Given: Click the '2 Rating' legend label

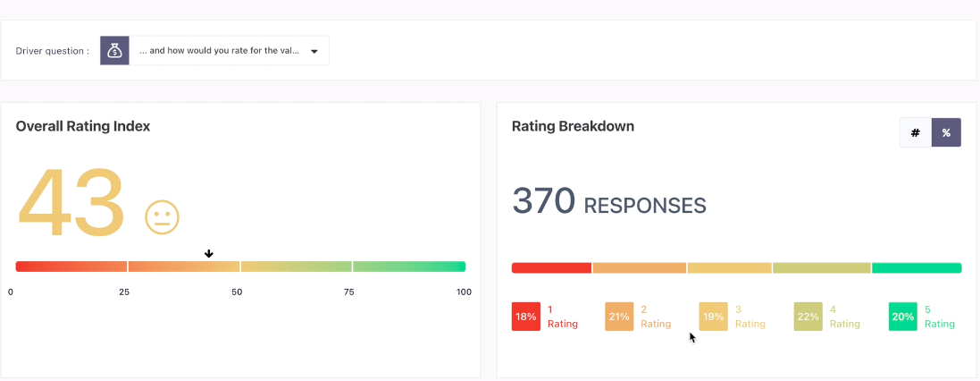Looking at the screenshot, I should pos(656,317).
